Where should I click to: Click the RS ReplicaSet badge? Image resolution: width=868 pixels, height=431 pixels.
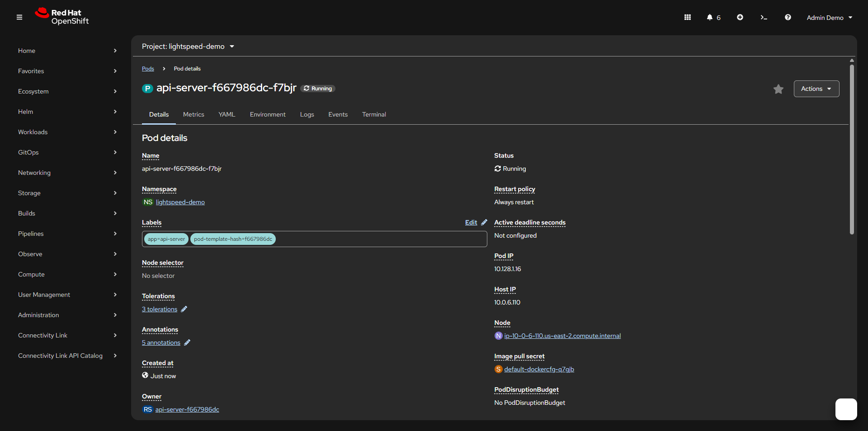click(148, 409)
